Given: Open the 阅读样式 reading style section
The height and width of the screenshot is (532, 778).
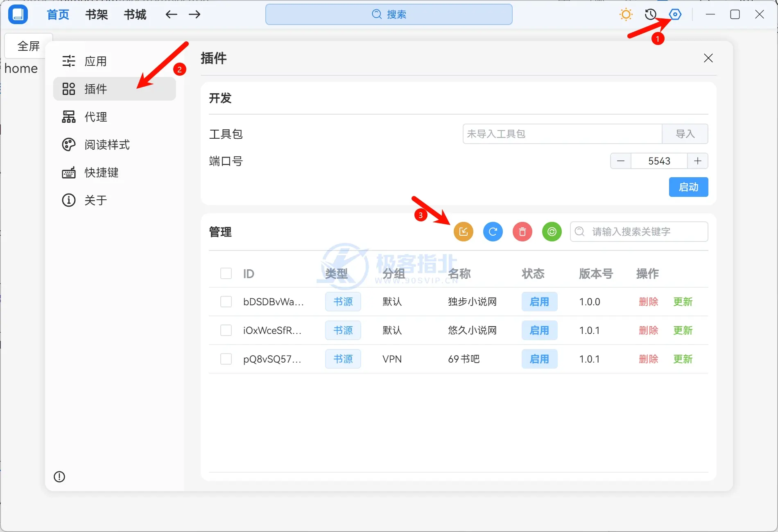Looking at the screenshot, I should (115, 144).
